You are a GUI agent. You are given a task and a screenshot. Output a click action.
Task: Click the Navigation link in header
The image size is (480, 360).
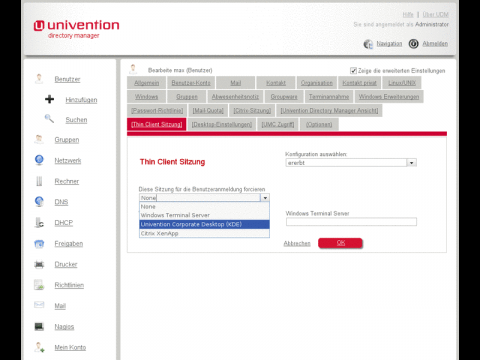coord(389,44)
